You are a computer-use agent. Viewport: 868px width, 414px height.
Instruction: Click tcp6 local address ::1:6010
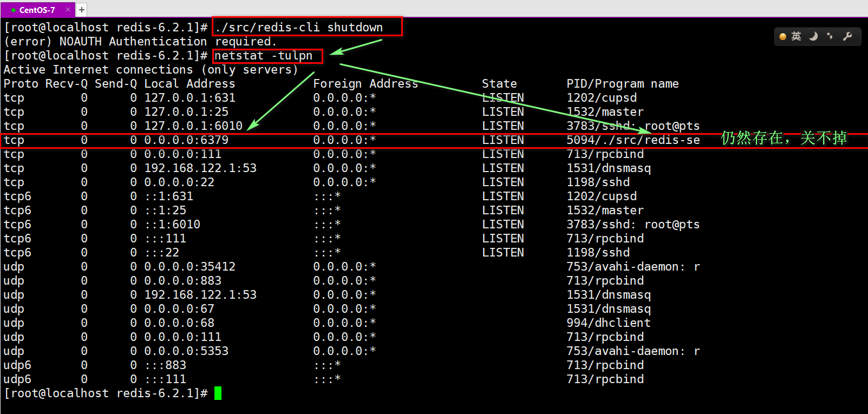(172, 224)
